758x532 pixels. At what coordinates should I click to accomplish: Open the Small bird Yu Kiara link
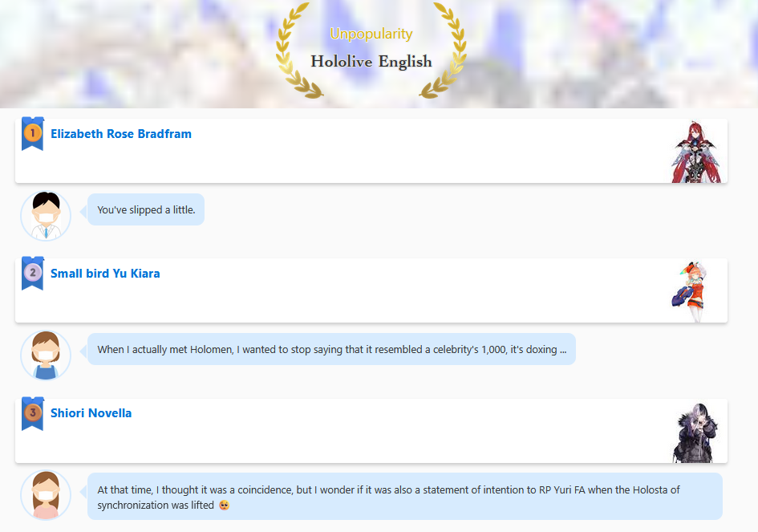(105, 274)
